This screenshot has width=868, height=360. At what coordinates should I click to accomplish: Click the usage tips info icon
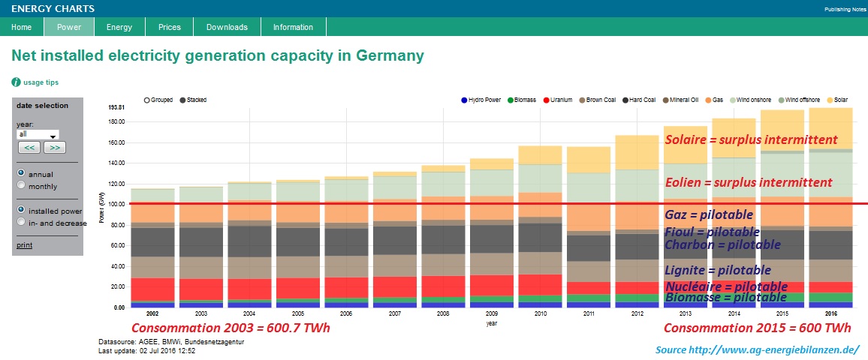point(16,82)
